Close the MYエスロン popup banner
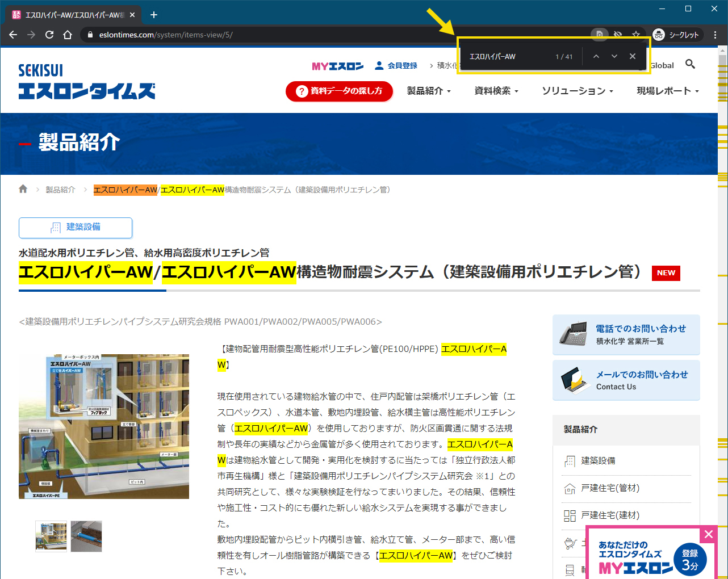Viewport: 728px width, 579px height. pos(709,534)
